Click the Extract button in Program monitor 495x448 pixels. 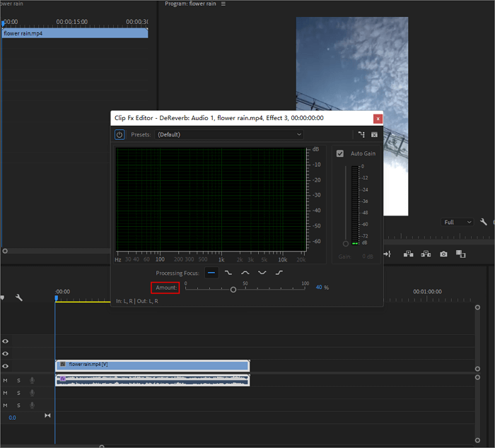[426, 254]
